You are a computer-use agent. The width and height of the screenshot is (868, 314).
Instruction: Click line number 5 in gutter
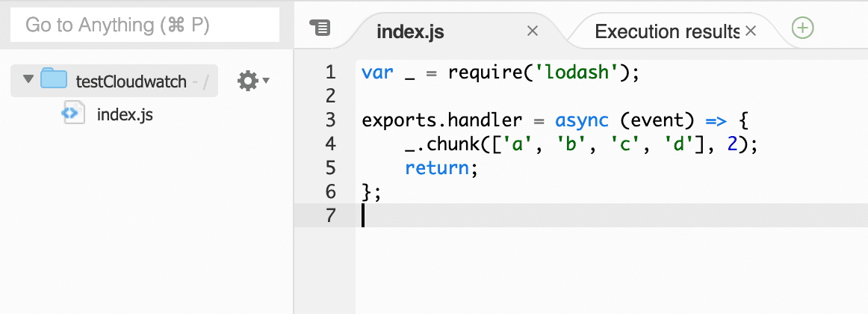click(330, 167)
